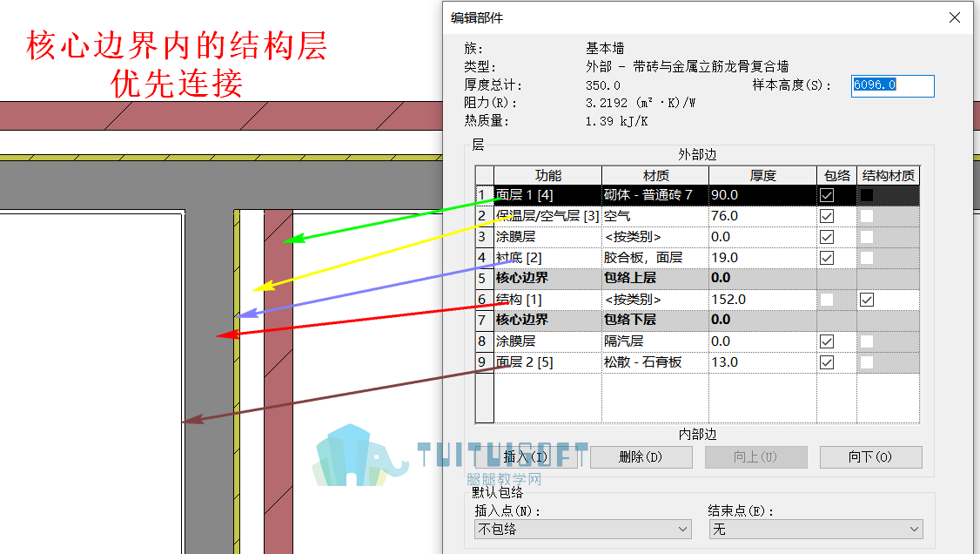Select the 152.0 thickness cell
This screenshot has width=980, height=554.
click(x=762, y=300)
